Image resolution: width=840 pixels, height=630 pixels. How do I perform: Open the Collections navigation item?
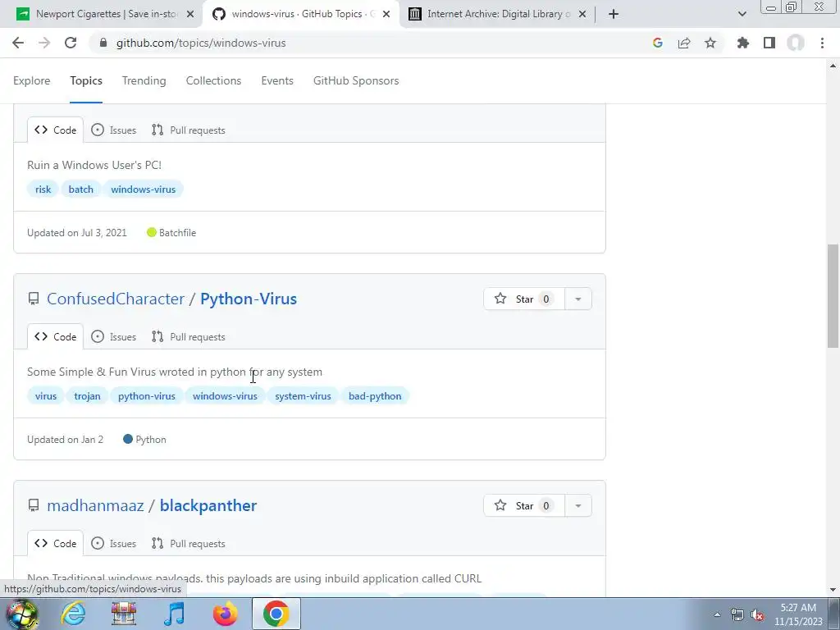point(213,80)
